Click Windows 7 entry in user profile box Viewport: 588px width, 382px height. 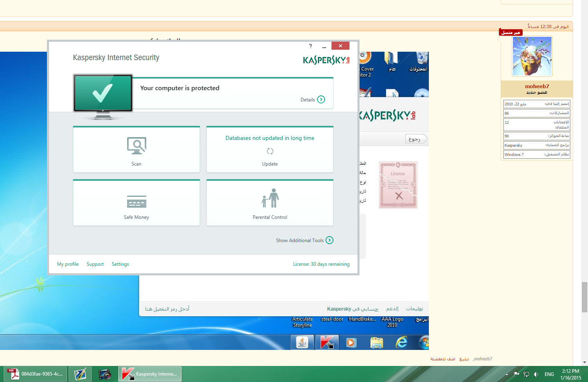(x=514, y=155)
